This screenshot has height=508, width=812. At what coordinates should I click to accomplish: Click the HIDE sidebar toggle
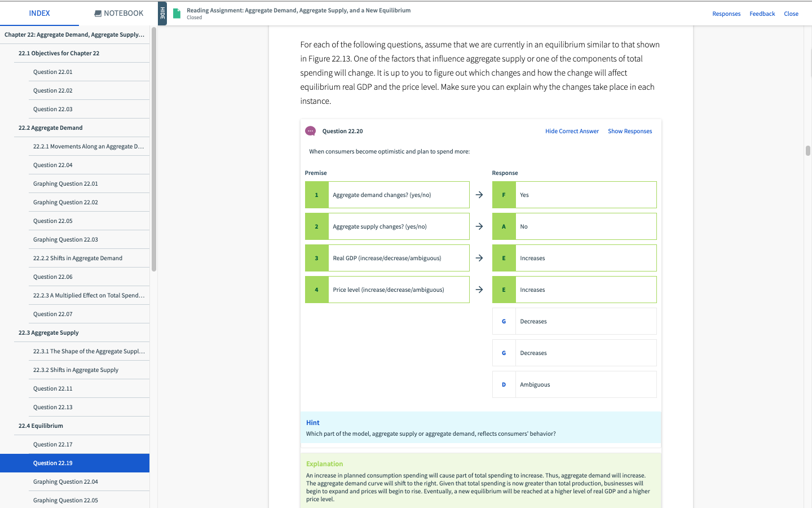coord(162,13)
